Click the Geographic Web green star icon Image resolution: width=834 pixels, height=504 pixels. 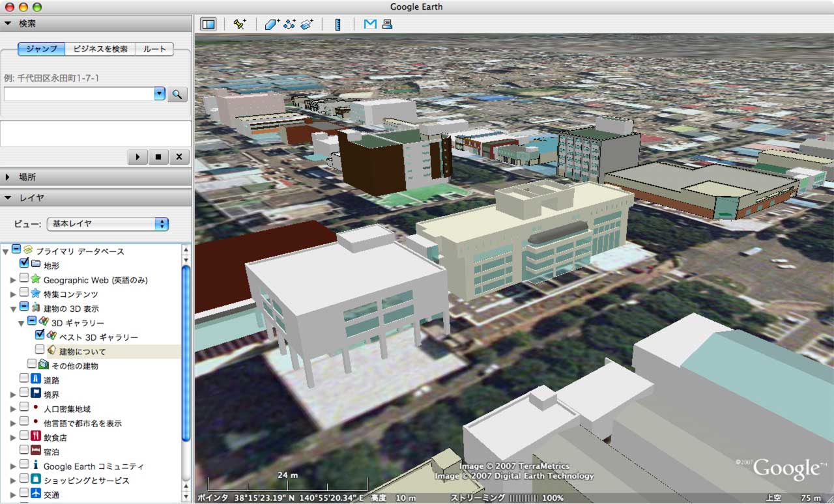[x=35, y=279]
